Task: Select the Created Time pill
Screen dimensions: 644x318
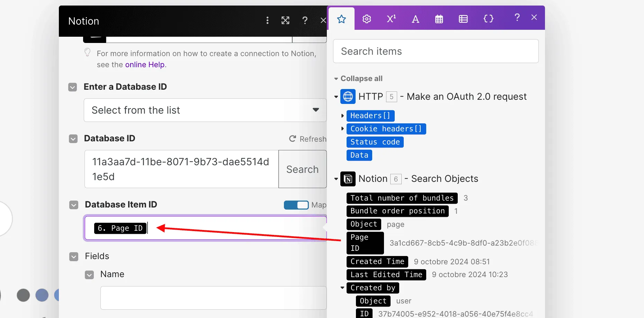Action: click(x=377, y=262)
